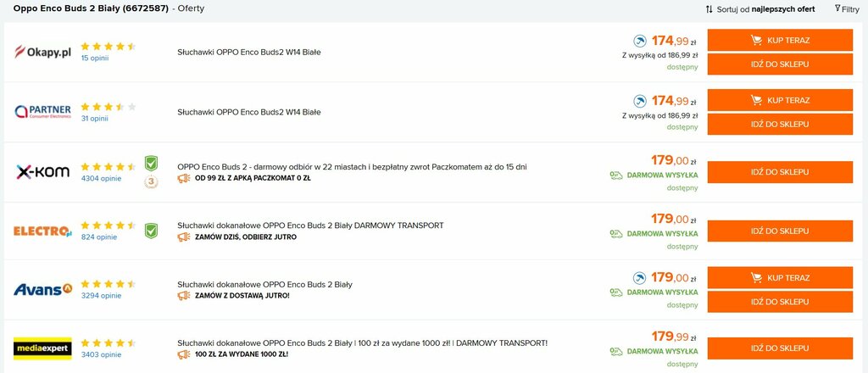This screenshot has width=868, height=373.
Task: Click the Avans star rating
Action: tap(108, 284)
